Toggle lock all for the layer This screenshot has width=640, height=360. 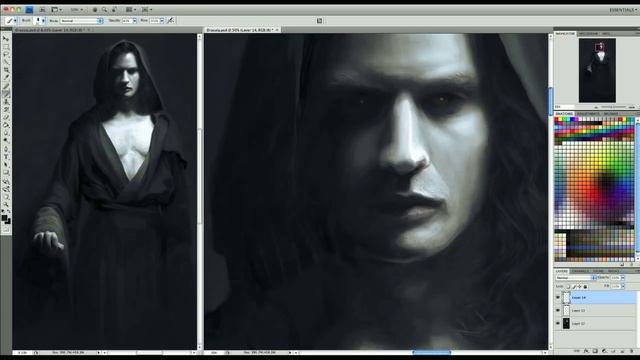coord(585,286)
